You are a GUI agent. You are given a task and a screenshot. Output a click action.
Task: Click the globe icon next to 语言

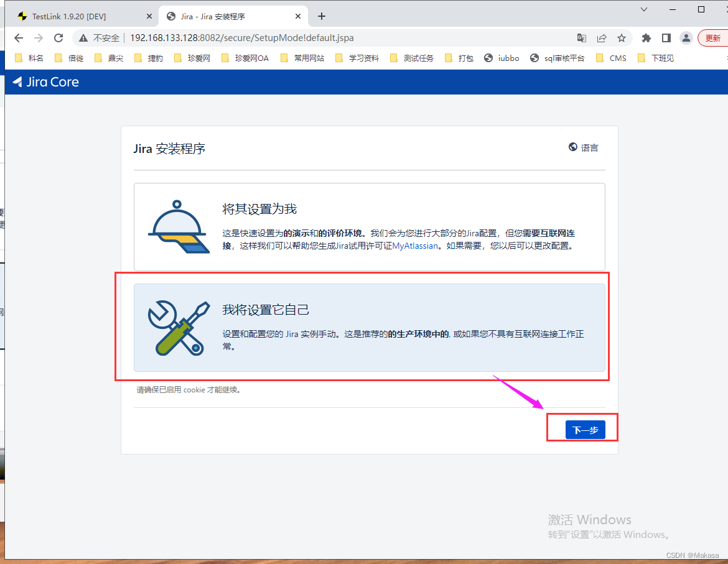coord(573,147)
